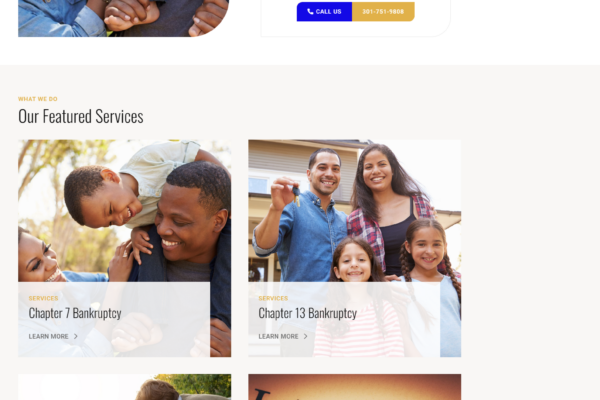Click the Services label on Chapter 7 card
Viewport: 600px width, 400px height.
tap(43, 298)
